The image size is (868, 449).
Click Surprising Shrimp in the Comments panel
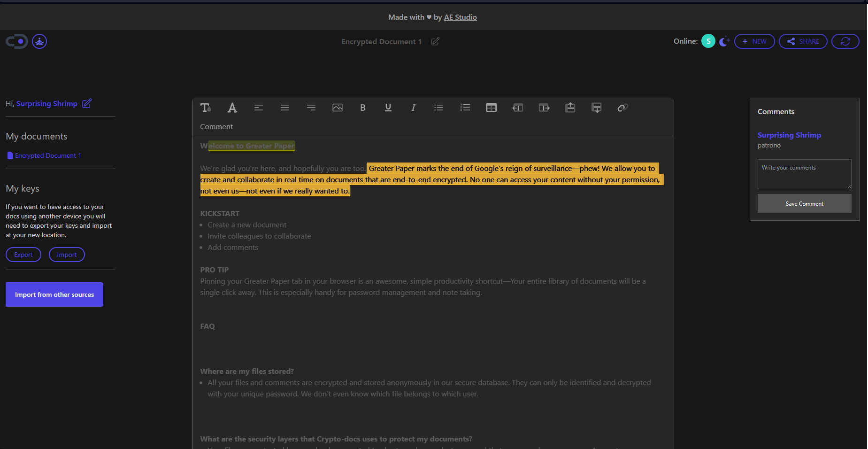789,135
